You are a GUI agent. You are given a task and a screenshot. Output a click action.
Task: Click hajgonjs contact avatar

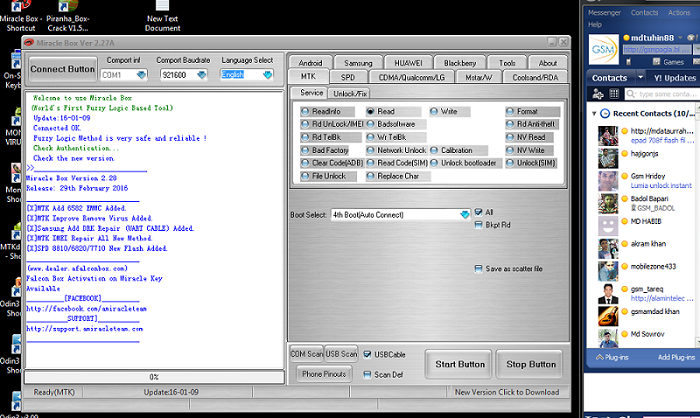[608, 158]
